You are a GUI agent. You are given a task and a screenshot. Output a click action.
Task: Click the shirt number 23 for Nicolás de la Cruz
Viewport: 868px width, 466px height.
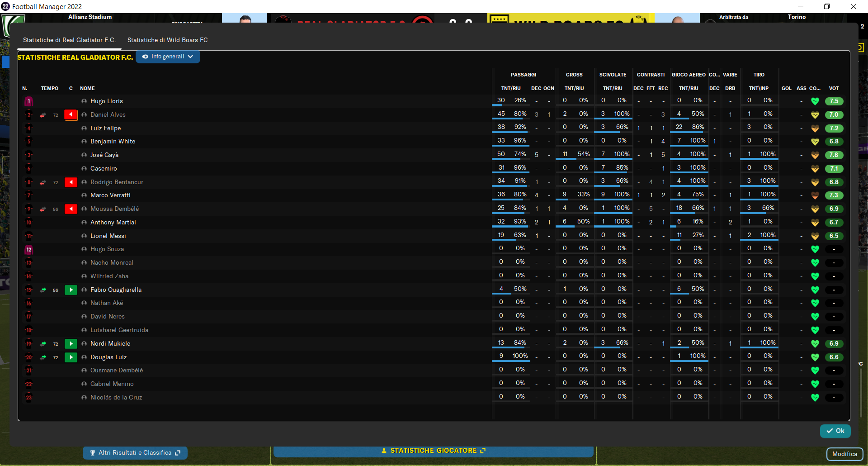pos(29,398)
